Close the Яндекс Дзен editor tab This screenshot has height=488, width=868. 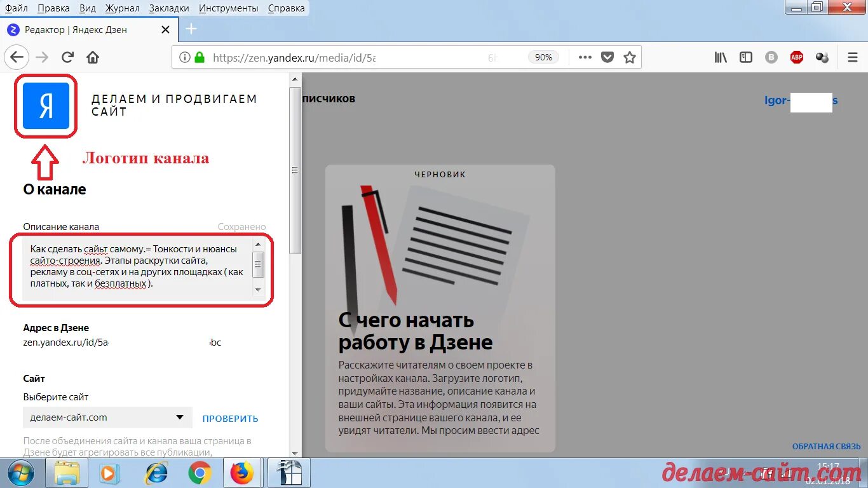click(166, 29)
